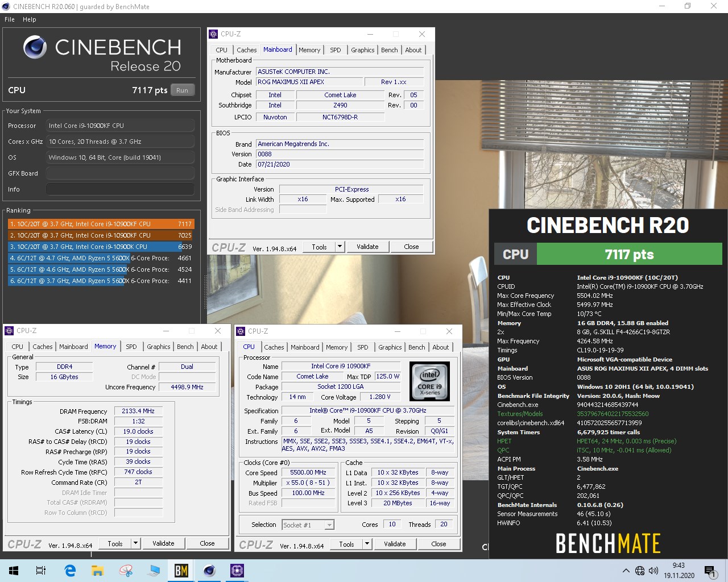Switch to Cinebench taskbar icon
Viewport: 728px width, 582px height.
pos(209,571)
